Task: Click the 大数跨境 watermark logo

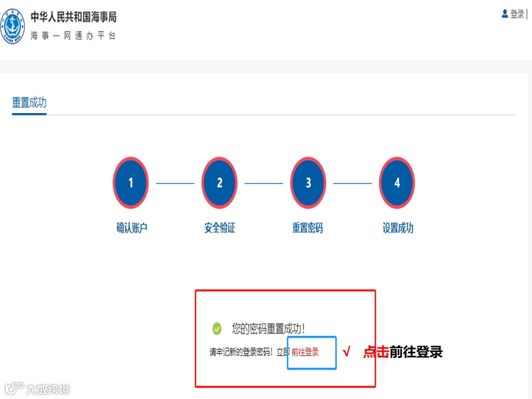Action: click(x=37, y=389)
